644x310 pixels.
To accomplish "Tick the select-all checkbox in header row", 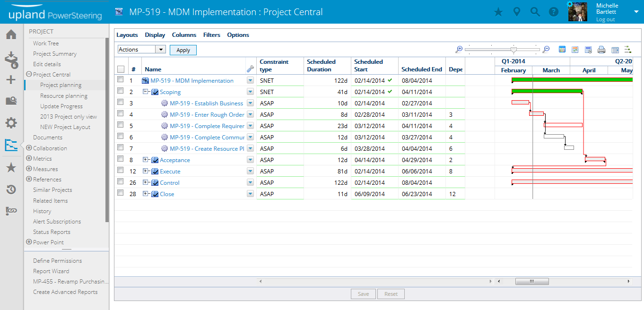I will tap(121, 69).
